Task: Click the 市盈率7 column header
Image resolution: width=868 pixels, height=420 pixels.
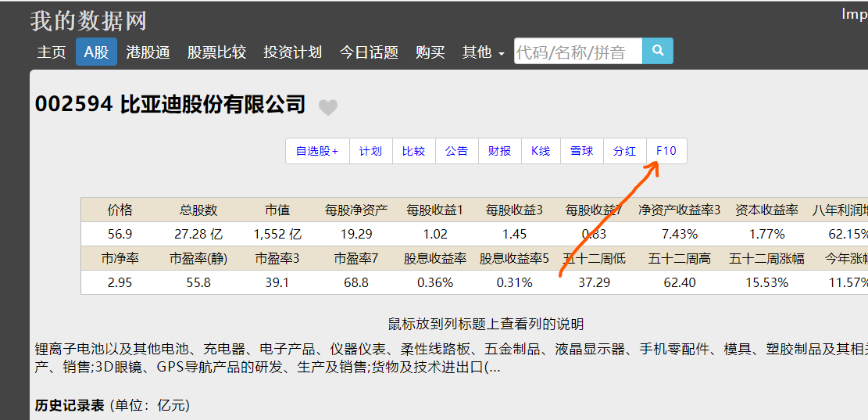Action: click(356, 258)
